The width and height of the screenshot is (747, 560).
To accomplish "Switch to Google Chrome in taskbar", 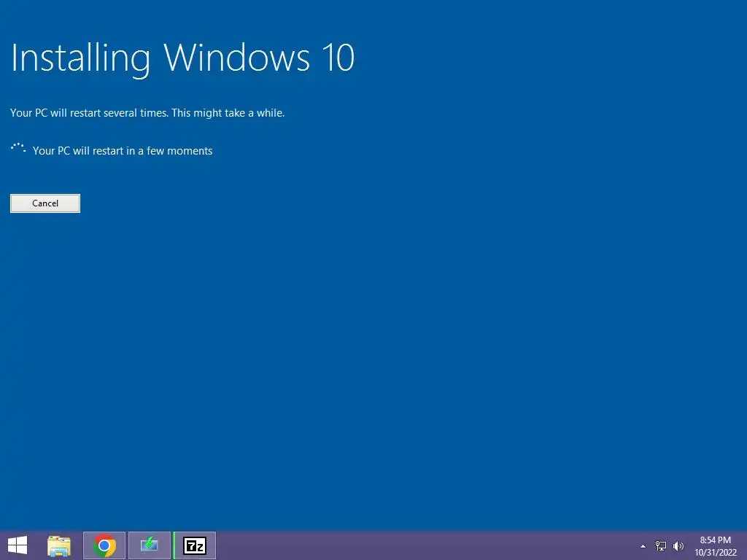I will [x=104, y=545].
